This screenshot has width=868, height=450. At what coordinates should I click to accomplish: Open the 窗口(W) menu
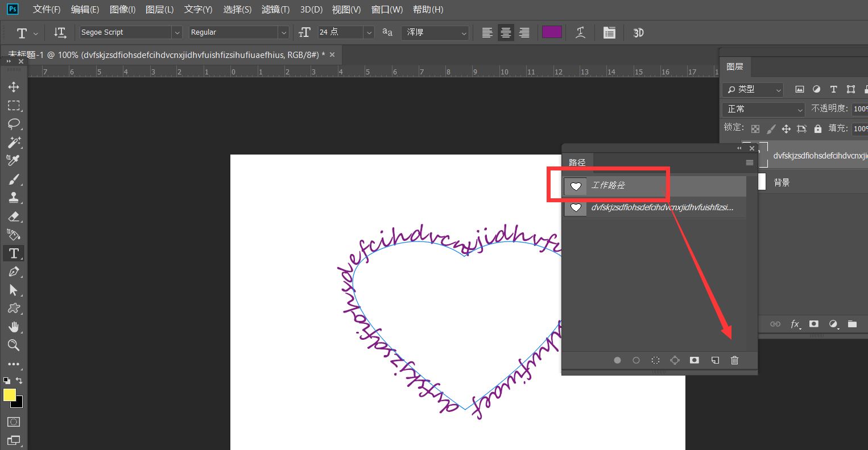[x=387, y=10]
